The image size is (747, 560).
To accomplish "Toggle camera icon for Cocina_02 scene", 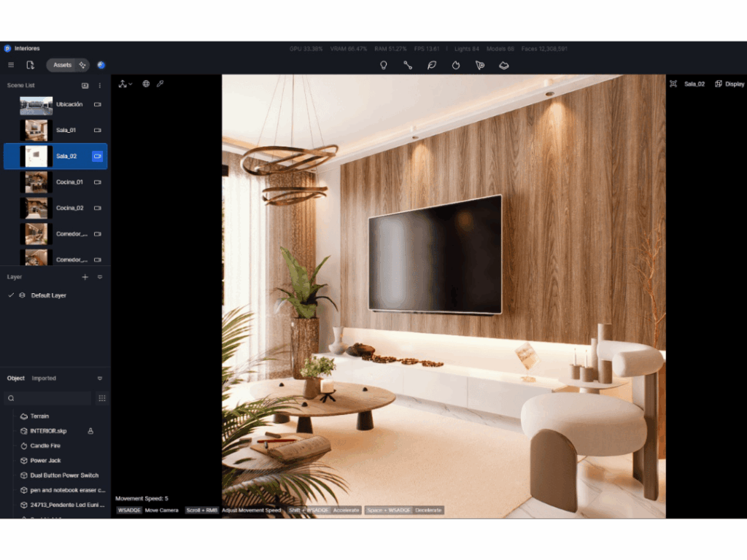I will click(98, 208).
